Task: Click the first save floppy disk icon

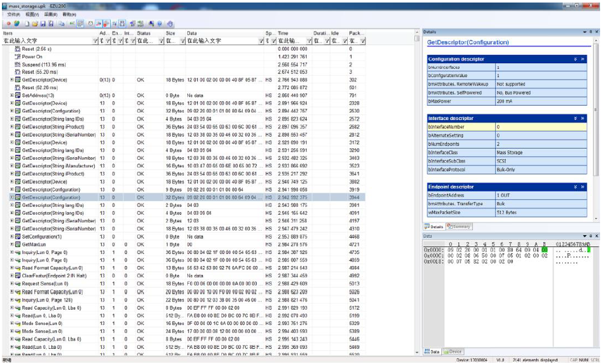Action: [x=42, y=23]
